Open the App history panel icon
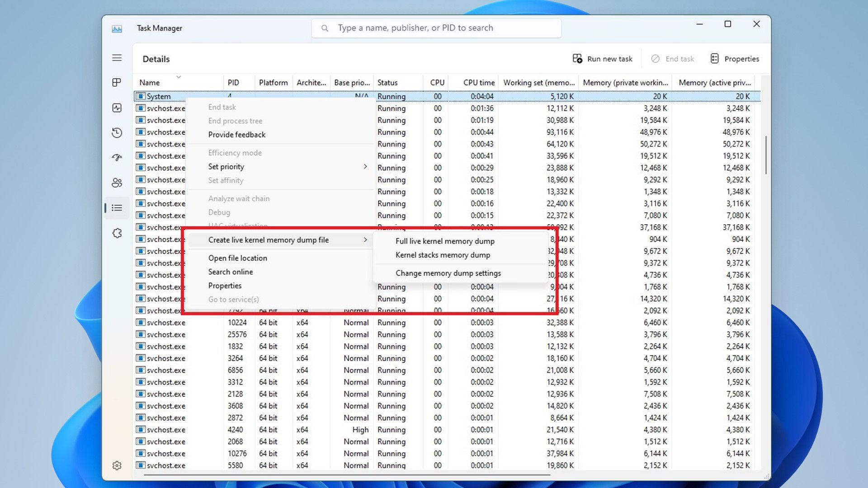Screen dimensions: 868x488 [118, 132]
